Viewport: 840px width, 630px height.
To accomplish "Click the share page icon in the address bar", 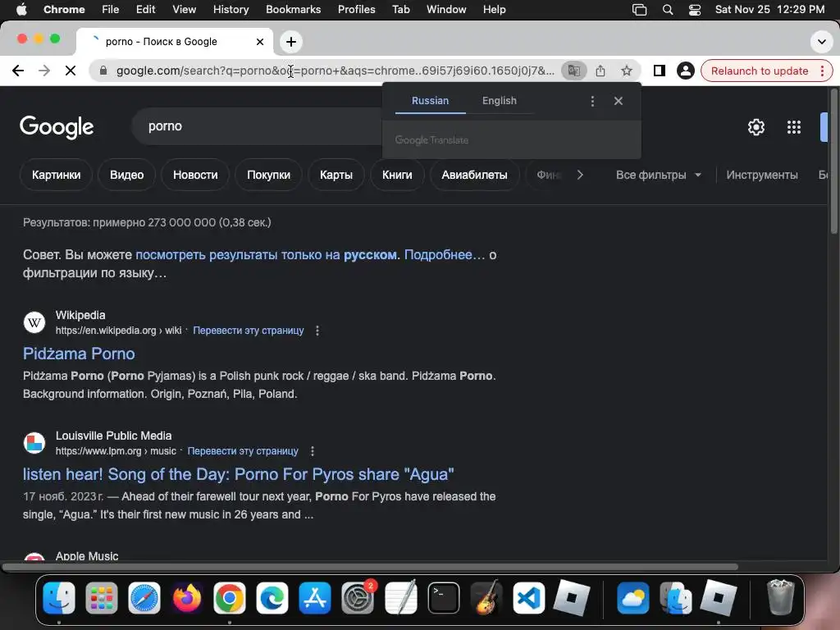I will point(600,71).
